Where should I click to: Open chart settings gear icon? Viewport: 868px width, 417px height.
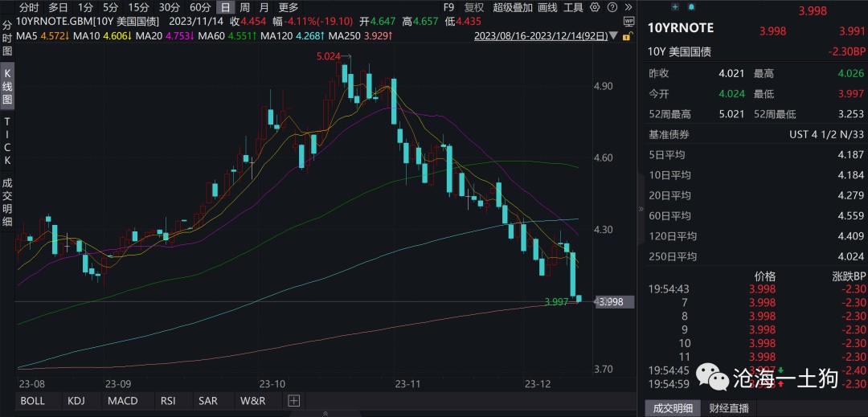coord(594,7)
